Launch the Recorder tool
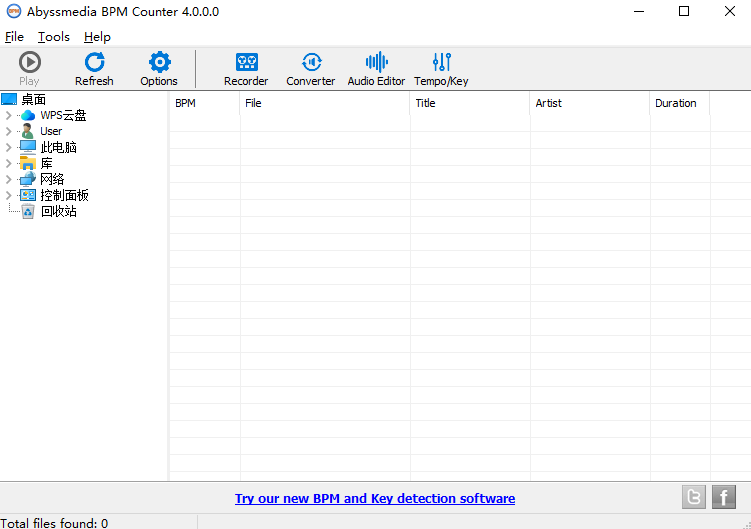This screenshot has height=529, width=751. pos(246,69)
